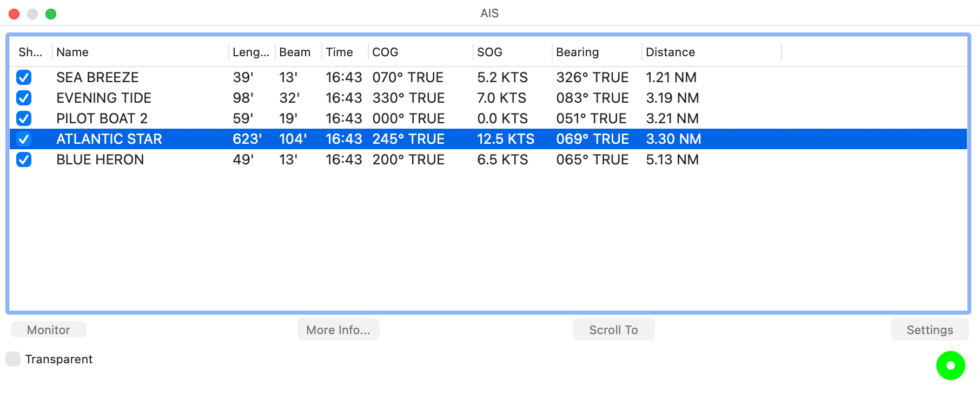Toggle the PILOT BOAT 2 show checkbox

click(24, 118)
